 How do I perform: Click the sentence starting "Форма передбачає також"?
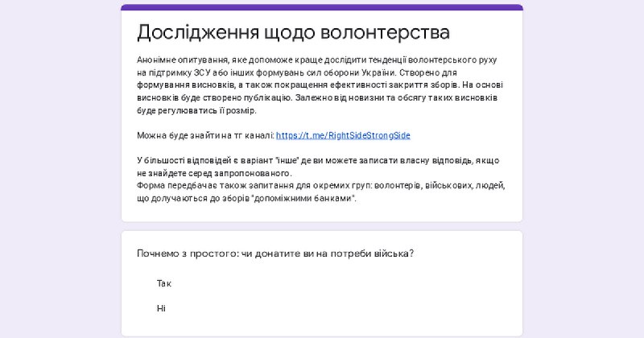(x=320, y=192)
